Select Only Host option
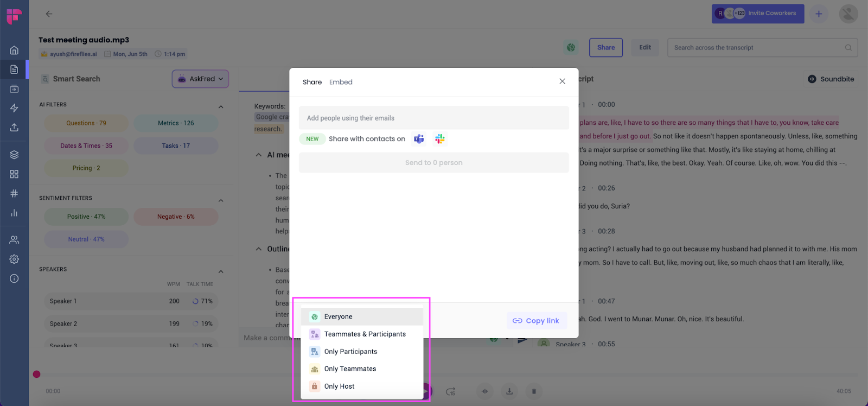868x406 pixels. pyautogui.click(x=362, y=386)
